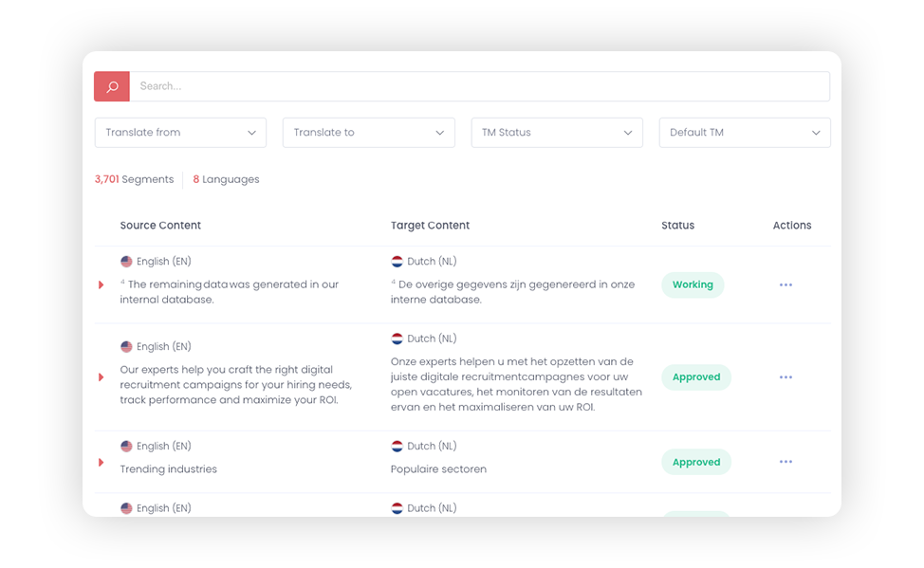Viewport: 924px width, 568px height.
Task: Expand the 'remaining data' segment row arrow
Action: click(101, 285)
